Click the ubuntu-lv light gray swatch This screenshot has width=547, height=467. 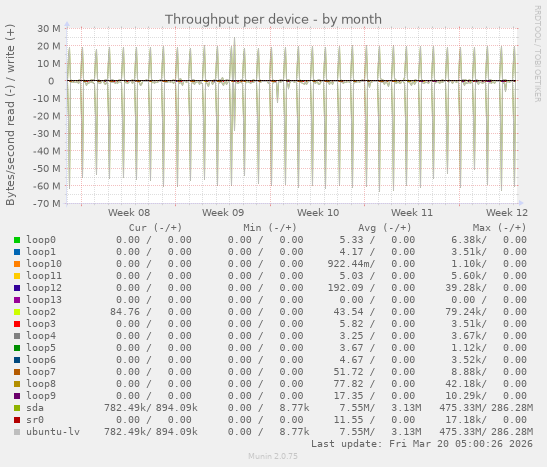pos(17,432)
